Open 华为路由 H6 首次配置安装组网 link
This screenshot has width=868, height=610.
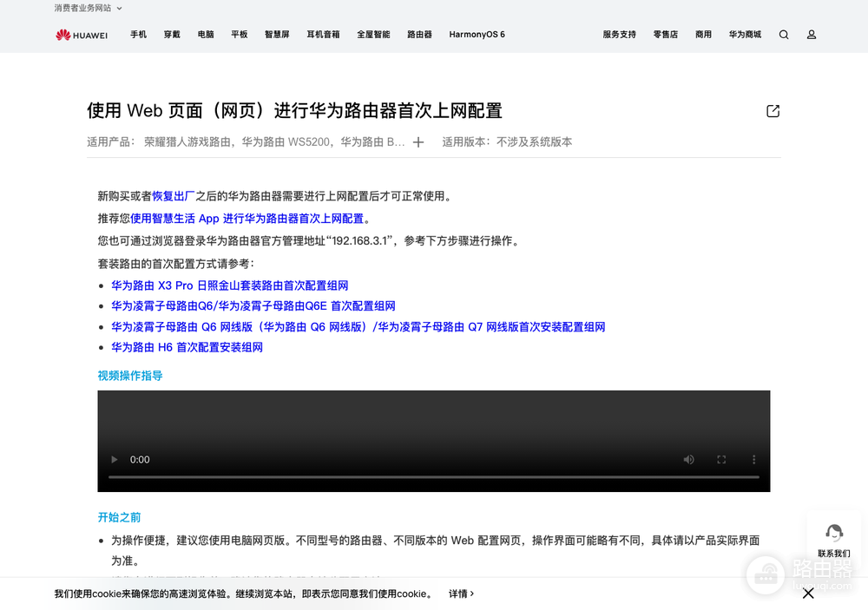[187, 348]
